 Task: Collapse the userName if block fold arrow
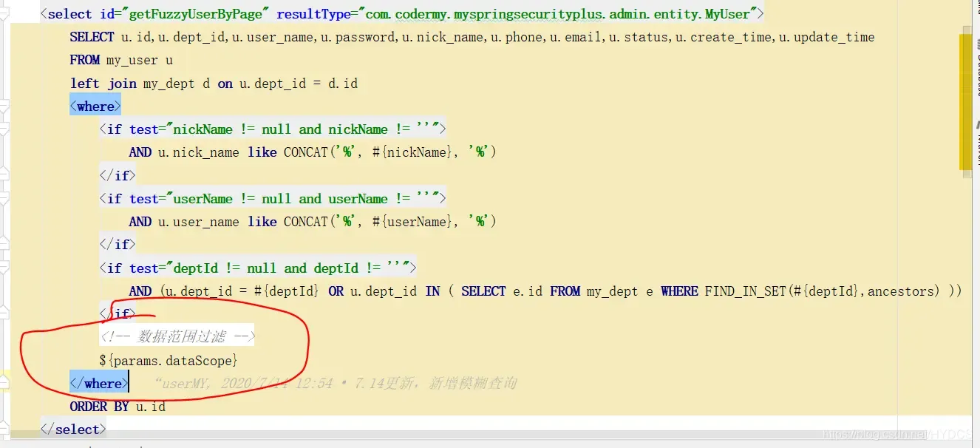point(6,198)
